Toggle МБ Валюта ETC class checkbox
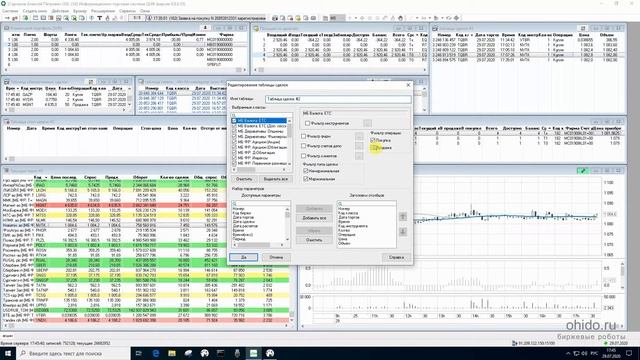 pos(234,121)
